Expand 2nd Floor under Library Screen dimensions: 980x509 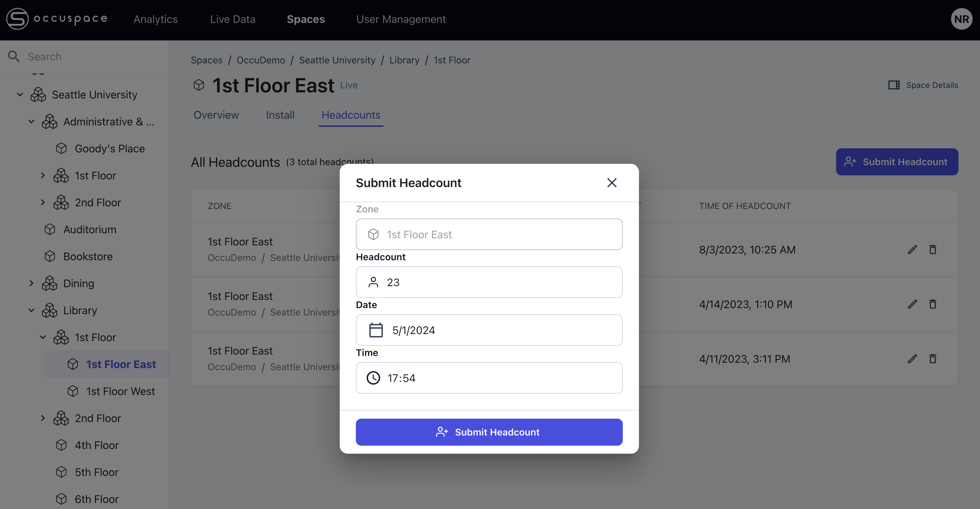coord(42,418)
